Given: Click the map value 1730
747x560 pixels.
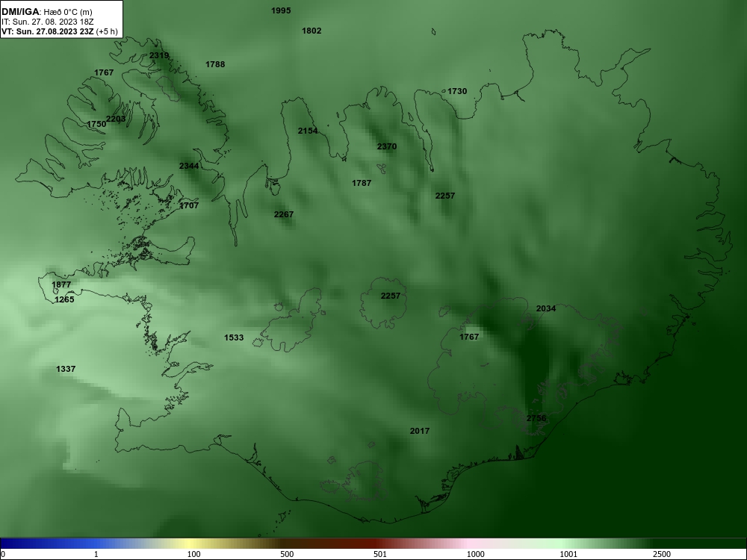Looking at the screenshot, I should (x=457, y=91).
